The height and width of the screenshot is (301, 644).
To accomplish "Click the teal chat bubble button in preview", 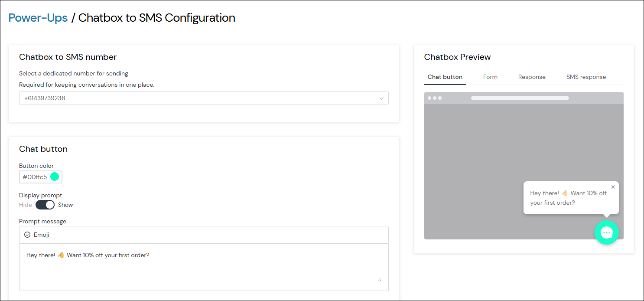I will pyautogui.click(x=606, y=232).
